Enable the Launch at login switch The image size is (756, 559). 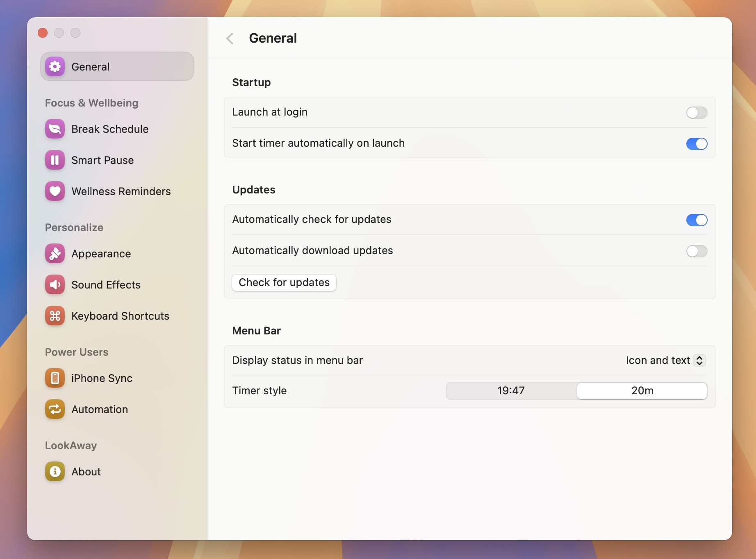pos(696,113)
